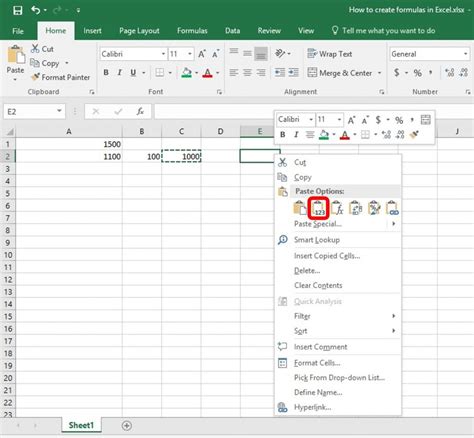
Task: Click the Increase Font Size icon in the ribbon
Action: click(x=202, y=54)
